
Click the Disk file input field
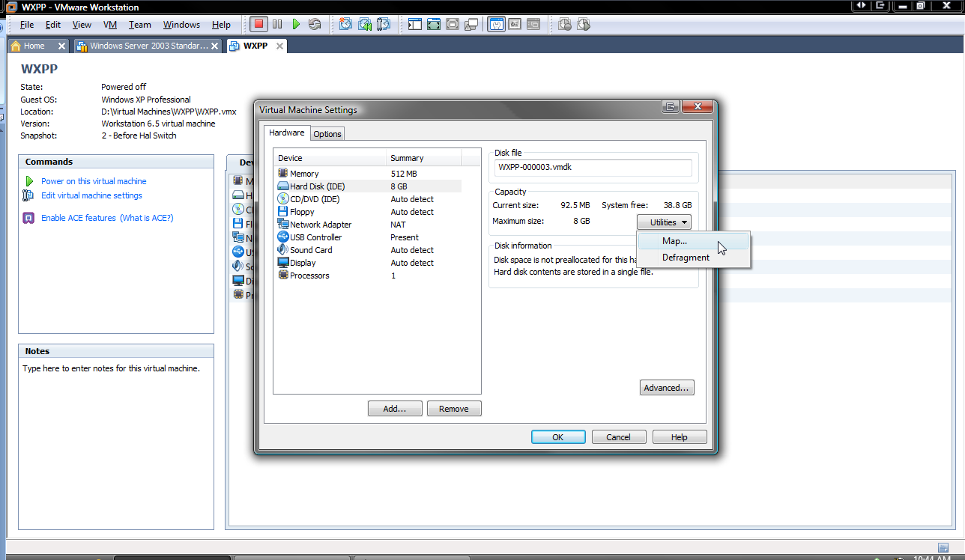593,168
